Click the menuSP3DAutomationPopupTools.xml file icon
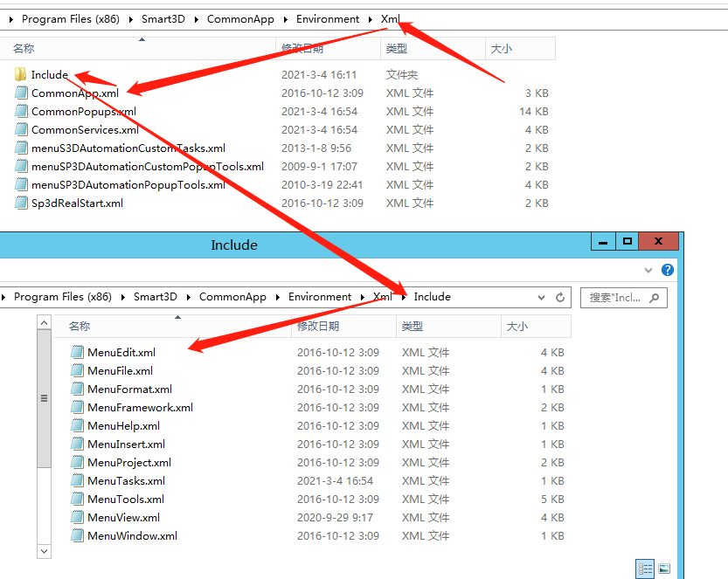 [21, 184]
